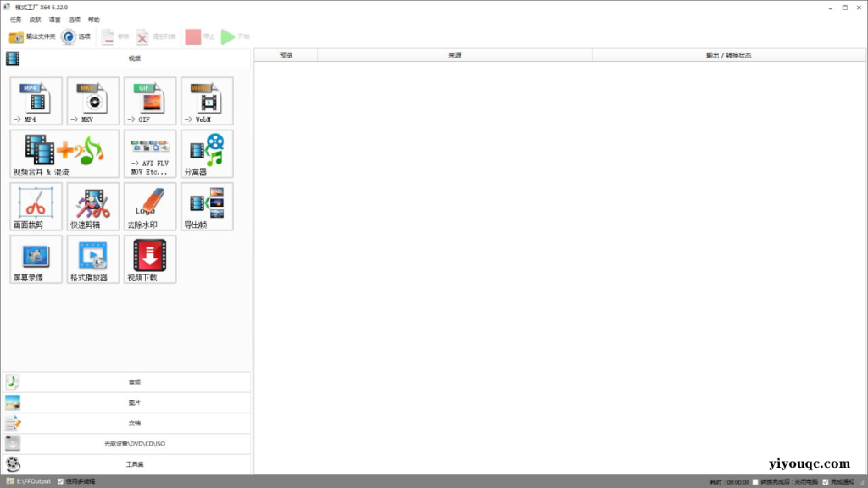
Task: Open the video merge and mux tool (视频合并 & 混流)
Action: pyautogui.click(x=64, y=153)
